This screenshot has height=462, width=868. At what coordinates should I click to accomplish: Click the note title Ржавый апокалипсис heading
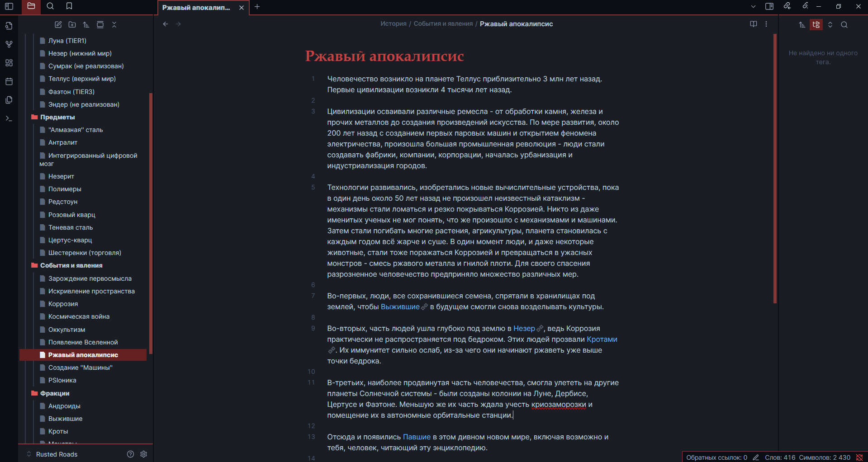[x=384, y=56]
